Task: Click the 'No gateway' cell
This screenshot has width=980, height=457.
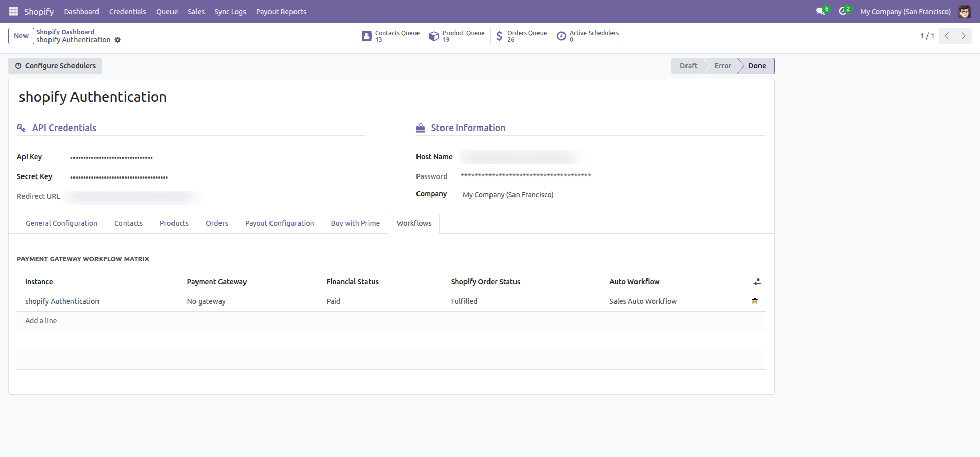Action: coord(252,301)
